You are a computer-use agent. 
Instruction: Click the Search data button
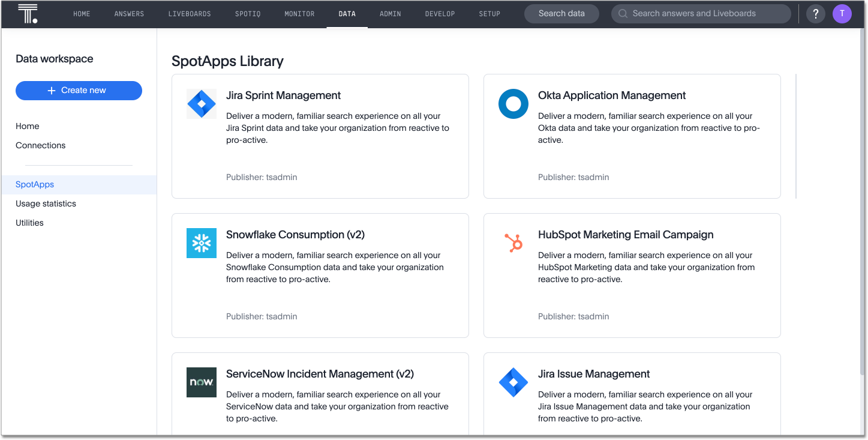[561, 14]
